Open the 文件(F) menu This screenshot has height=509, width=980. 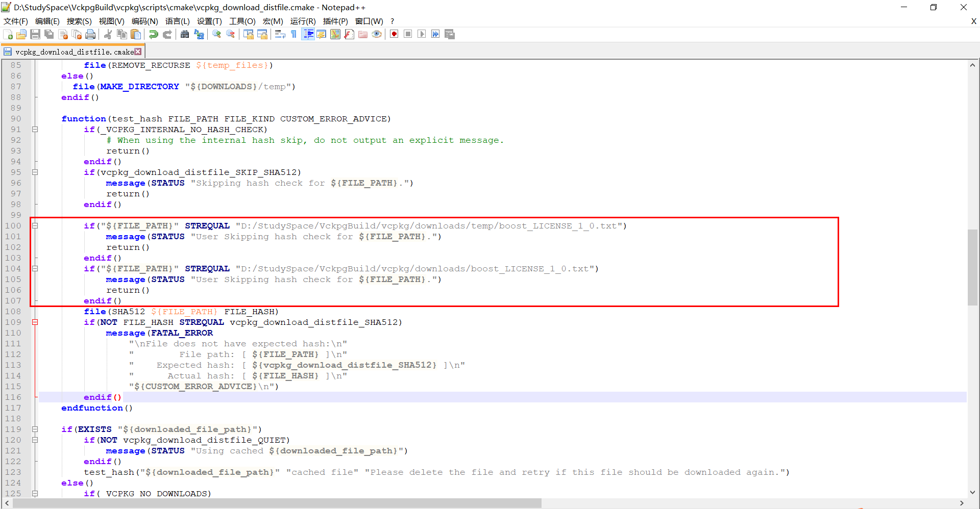(x=16, y=21)
